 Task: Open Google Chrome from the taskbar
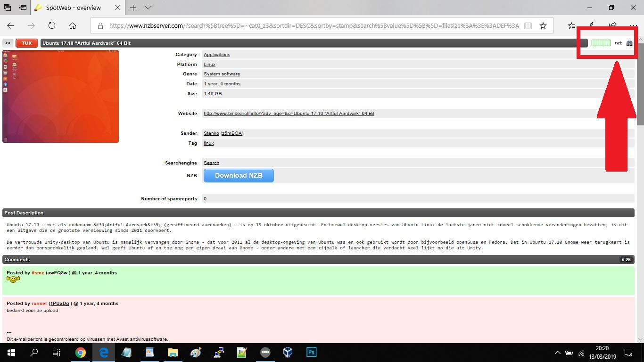tap(81, 353)
